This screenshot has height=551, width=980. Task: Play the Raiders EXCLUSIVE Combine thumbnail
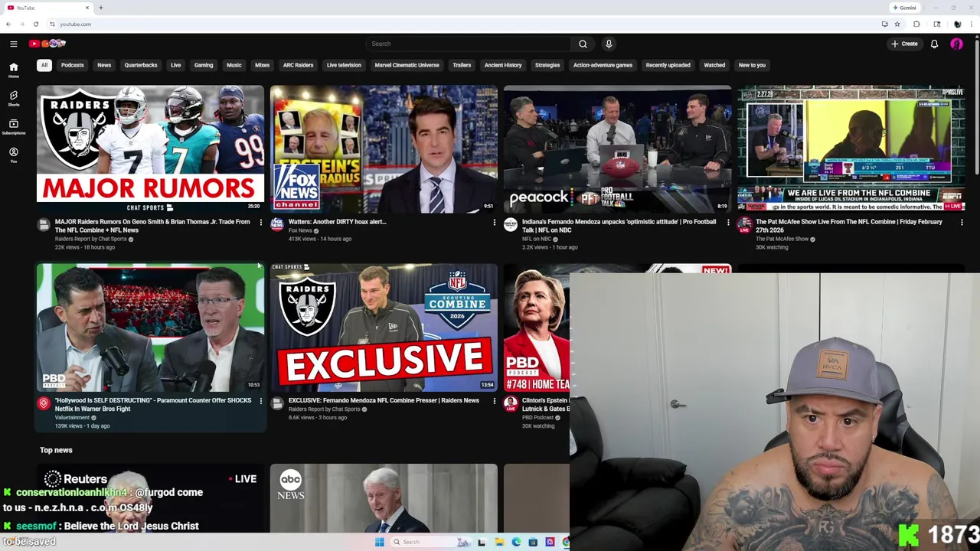(384, 328)
